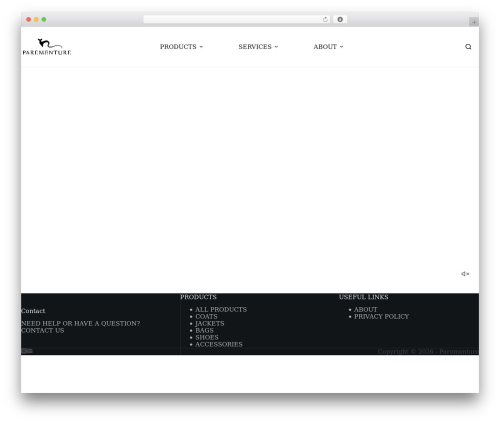
Task: Open ALL PRODUCTS footer link
Action: tap(221, 310)
